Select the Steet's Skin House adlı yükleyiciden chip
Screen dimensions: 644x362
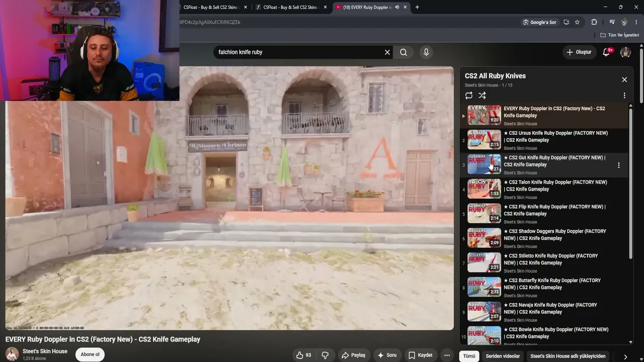[x=568, y=356]
